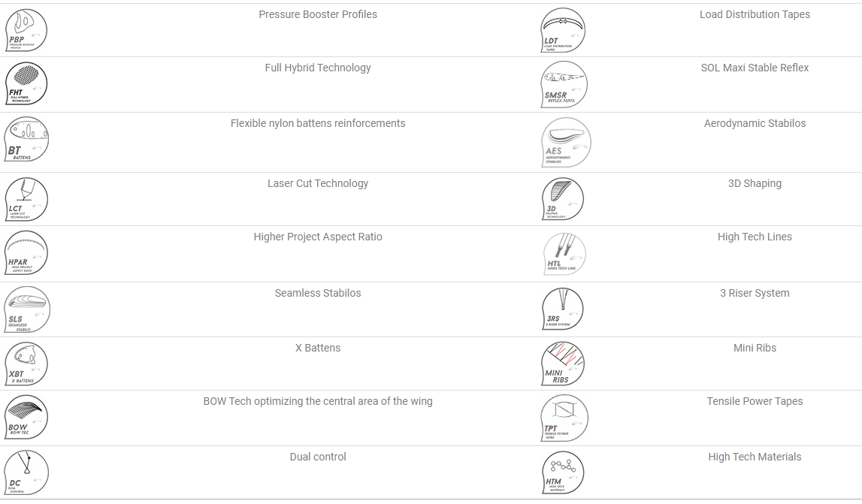Click the HPAR aspect ratio icon
The image size is (862, 504).
[x=26, y=253]
